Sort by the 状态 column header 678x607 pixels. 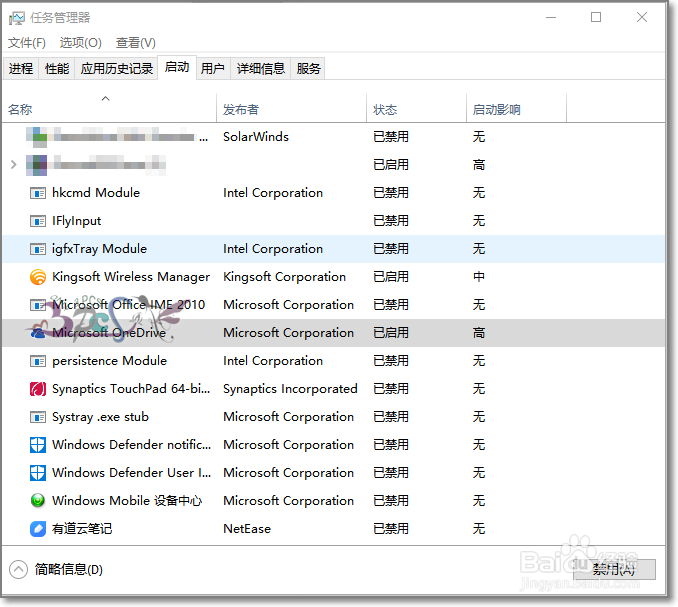click(416, 108)
